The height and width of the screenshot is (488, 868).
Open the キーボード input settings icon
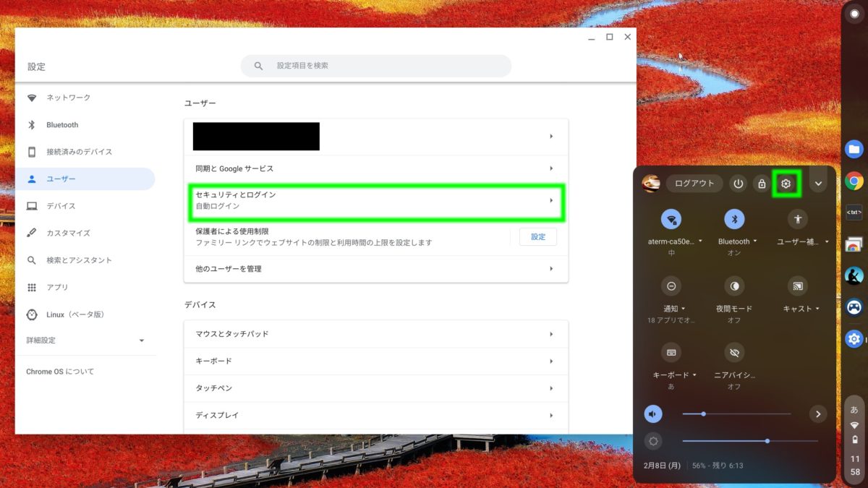tap(671, 354)
